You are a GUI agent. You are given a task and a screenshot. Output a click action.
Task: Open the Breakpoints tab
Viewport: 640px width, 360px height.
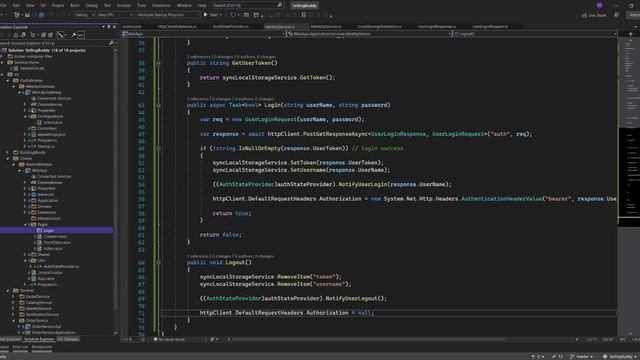coord(42,347)
